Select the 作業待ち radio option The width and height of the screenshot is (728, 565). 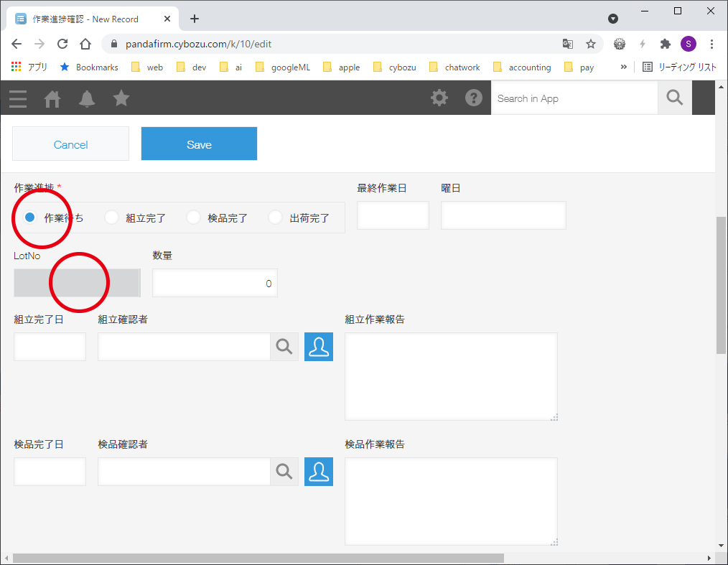tap(30, 218)
